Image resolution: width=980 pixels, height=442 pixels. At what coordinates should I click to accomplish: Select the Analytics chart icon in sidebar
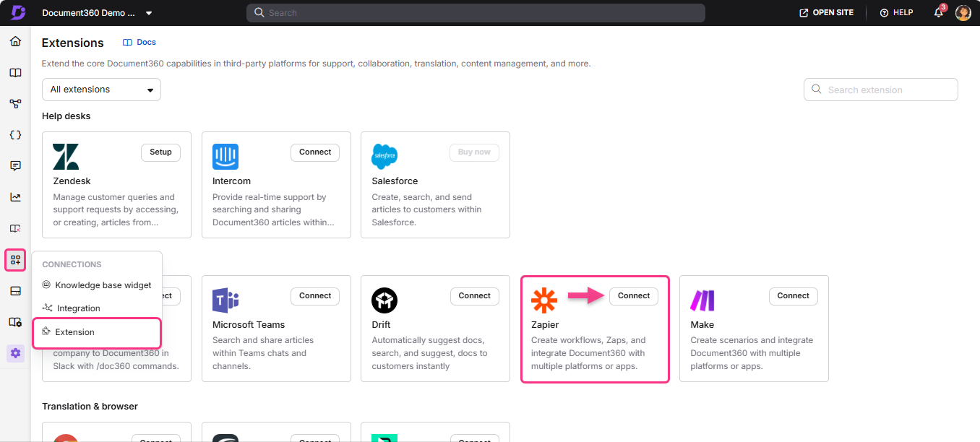coord(14,196)
